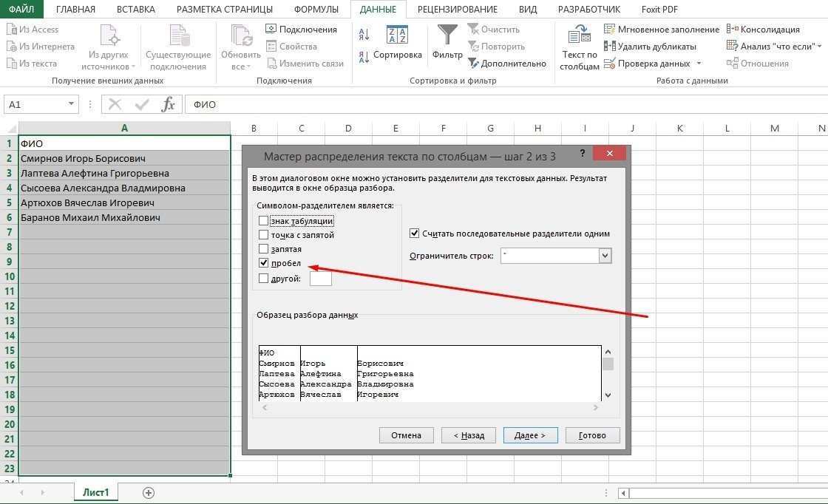This screenshot has height=504, width=828.
Task: Select Удалить дубликаты icon
Action: point(611,46)
